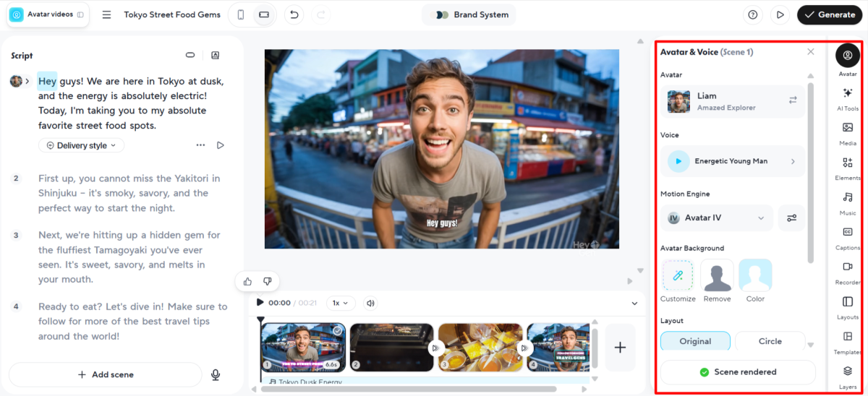The width and height of the screenshot is (868, 396).
Task: Open the Elements panel
Action: coord(848,168)
